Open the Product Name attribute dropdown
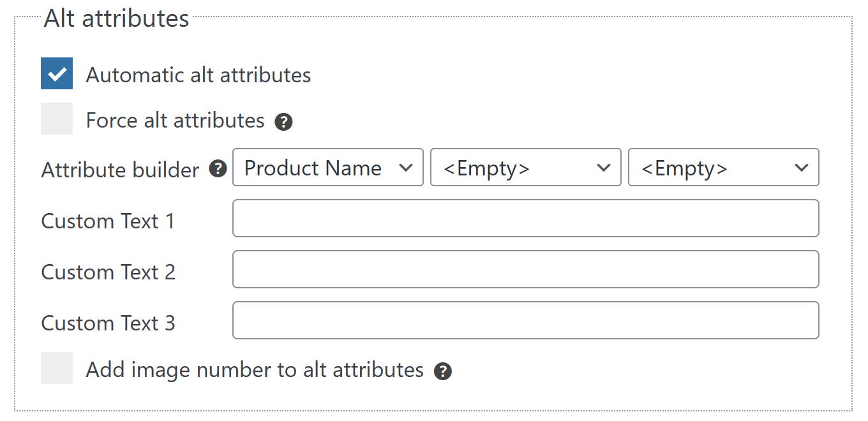The image size is (868, 421). coord(327,168)
